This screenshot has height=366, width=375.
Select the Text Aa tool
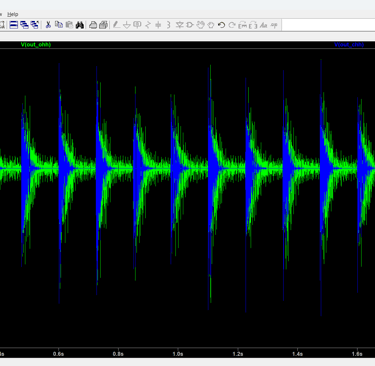pos(264,25)
